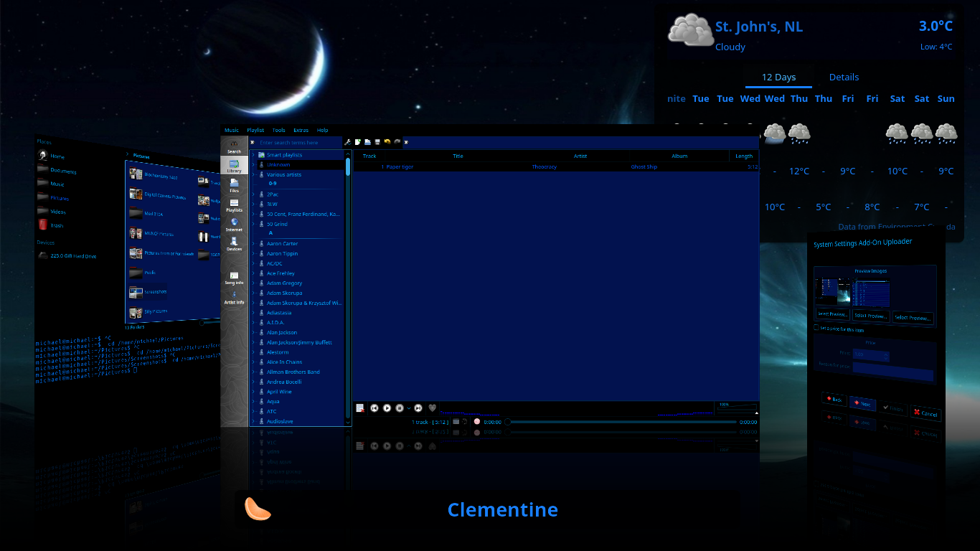
Task: Open the Extras menu
Action: pyautogui.click(x=301, y=130)
